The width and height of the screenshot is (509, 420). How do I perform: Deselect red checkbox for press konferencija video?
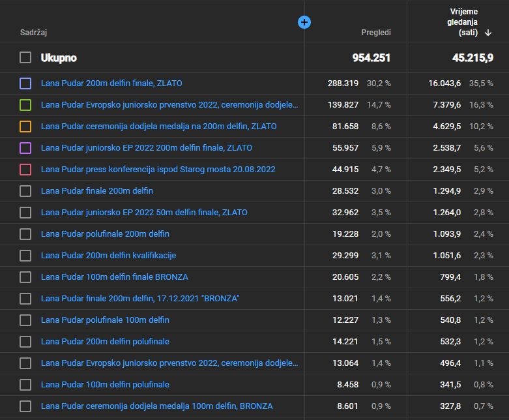point(25,170)
